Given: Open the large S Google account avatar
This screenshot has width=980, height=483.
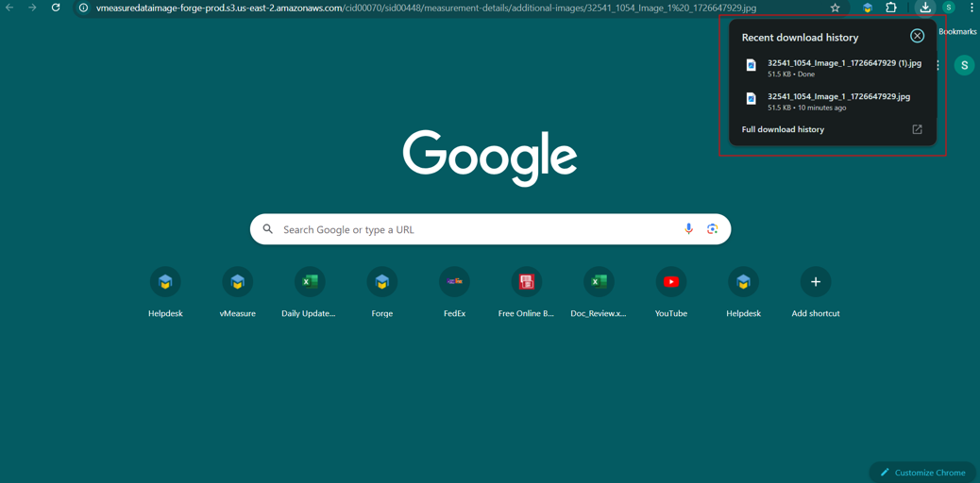Looking at the screenshot, I should (964, 64).
